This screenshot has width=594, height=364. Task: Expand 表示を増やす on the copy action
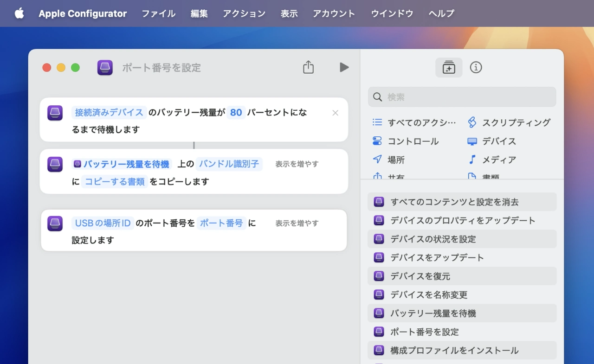[x=297, y=164]
